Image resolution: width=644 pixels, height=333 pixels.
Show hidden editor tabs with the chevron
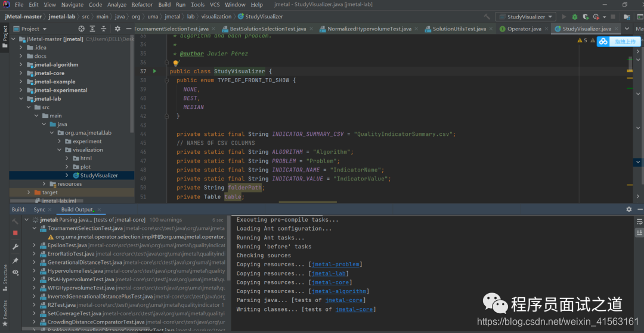627,29
